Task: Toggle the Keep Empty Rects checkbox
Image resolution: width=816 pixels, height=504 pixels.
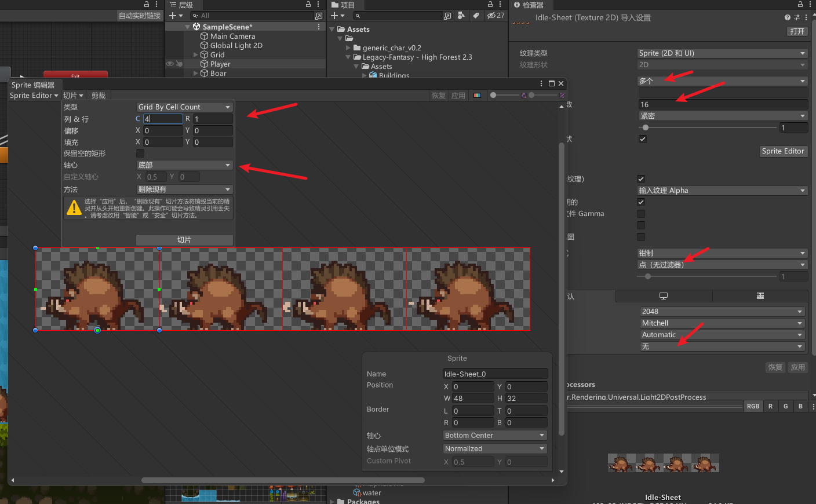Action: click(140, 154)
